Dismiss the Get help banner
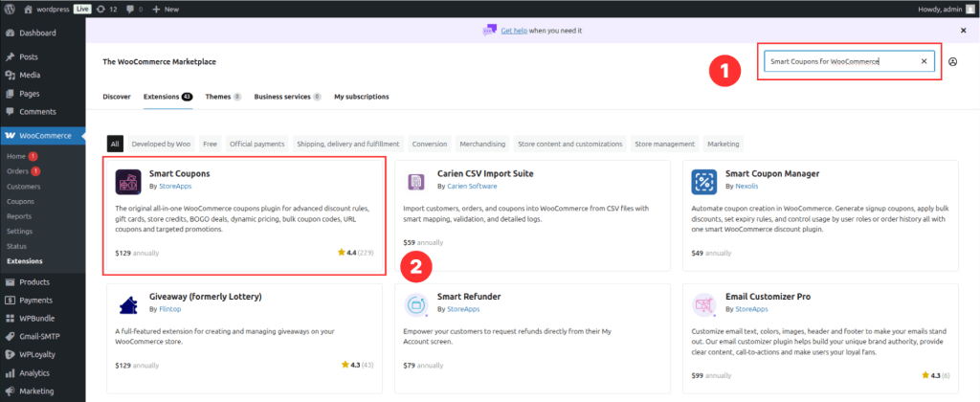 (963, 31)
